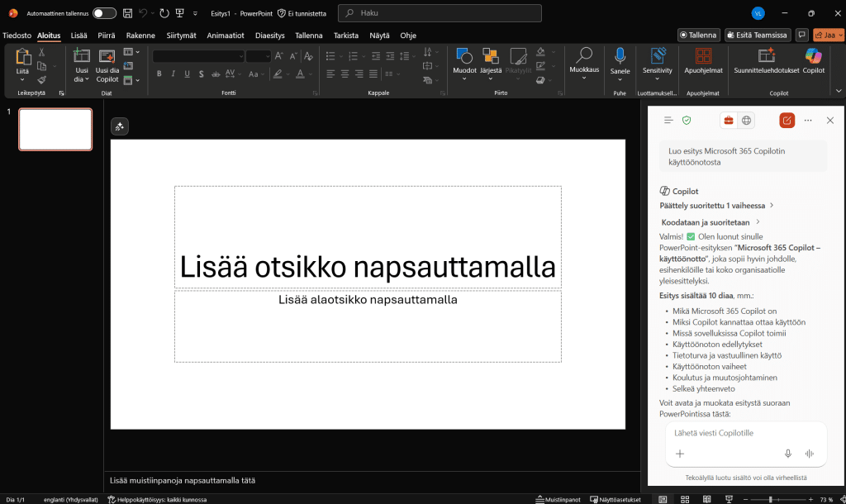Click the Muistiinpanot notes button in status bar

click(x=558, y=500)
